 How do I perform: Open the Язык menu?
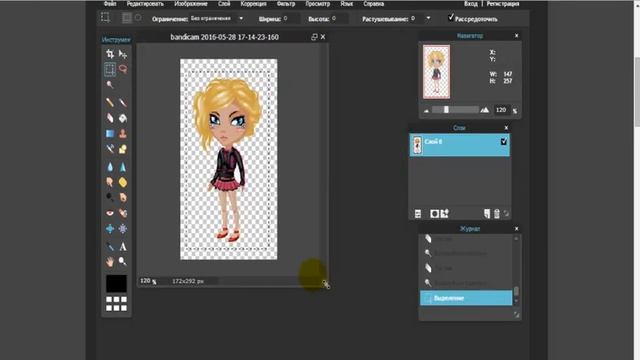[x=347, y=4]
